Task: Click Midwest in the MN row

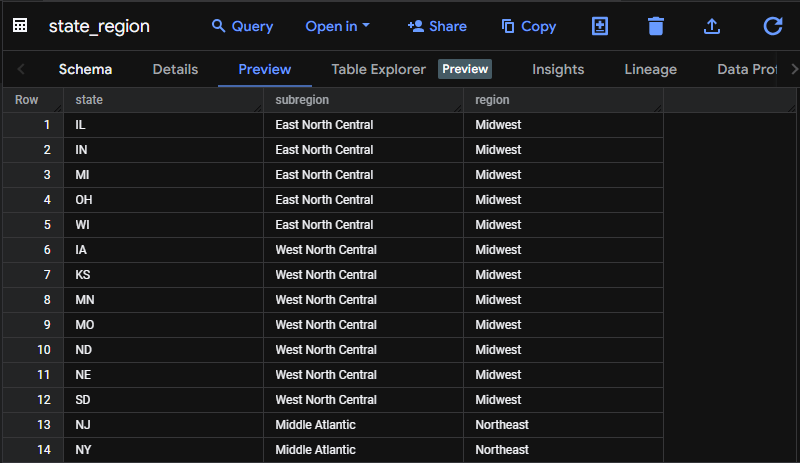Action: (498, 300)
